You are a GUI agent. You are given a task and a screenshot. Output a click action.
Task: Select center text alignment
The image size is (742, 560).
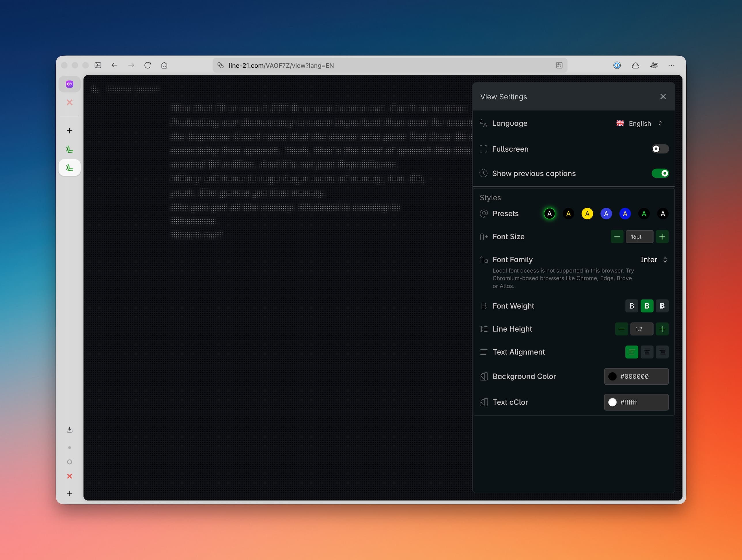coord(647,352)
